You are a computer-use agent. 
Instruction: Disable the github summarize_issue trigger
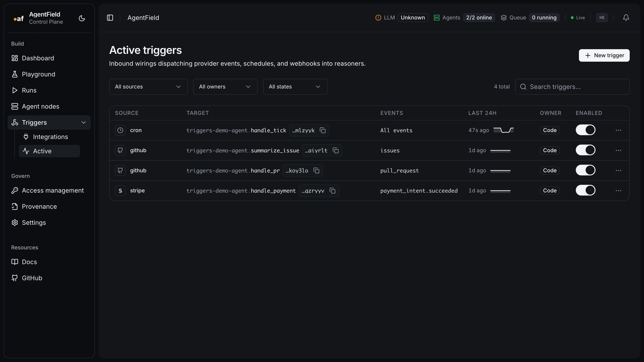[585, 150]
